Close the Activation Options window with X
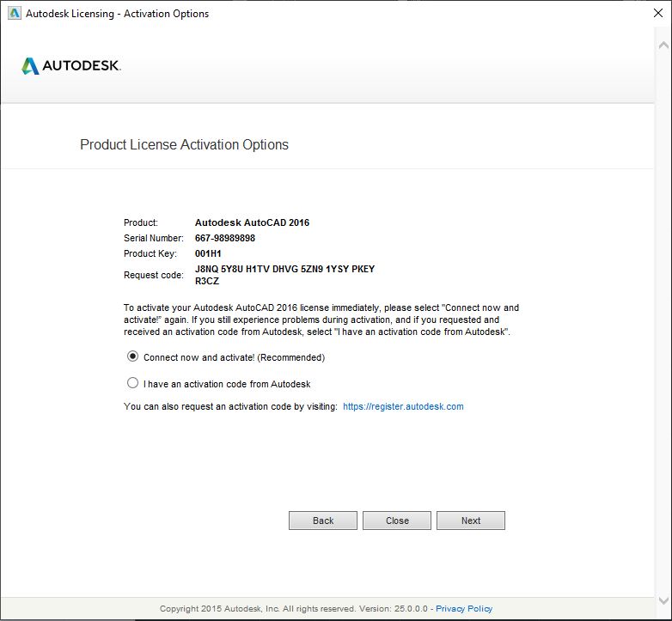The width and height of the screenshot is (672, 621). point(658,13)
